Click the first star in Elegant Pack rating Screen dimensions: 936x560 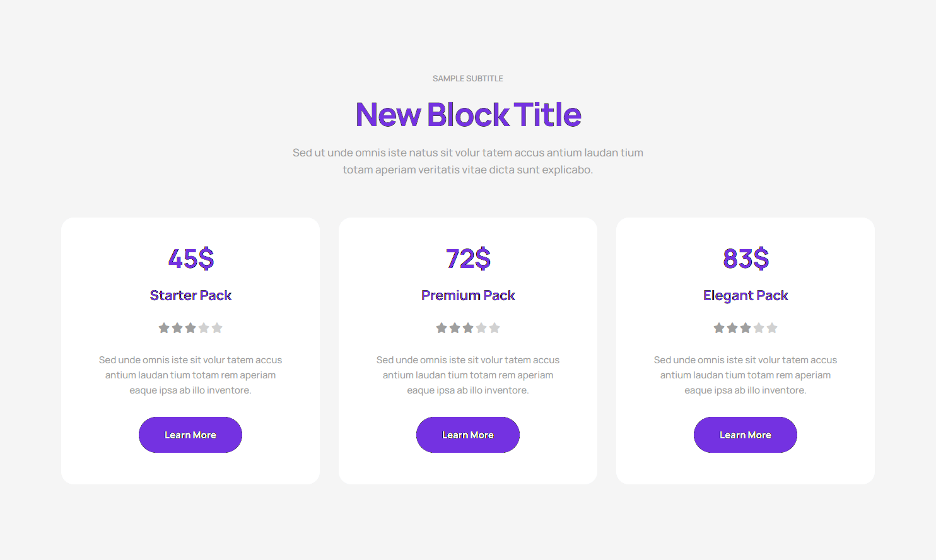tap(719, 328)
